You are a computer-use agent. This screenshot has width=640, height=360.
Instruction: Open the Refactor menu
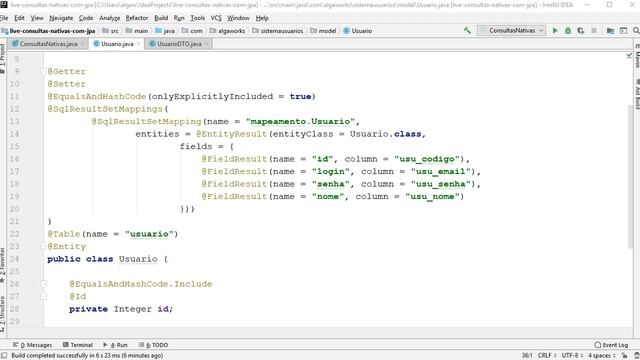[x=137, y=18]
